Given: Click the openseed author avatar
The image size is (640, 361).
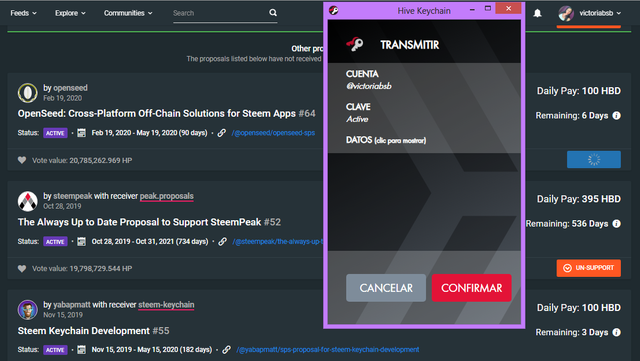Looking at the screenshot, I should [28, 93].
